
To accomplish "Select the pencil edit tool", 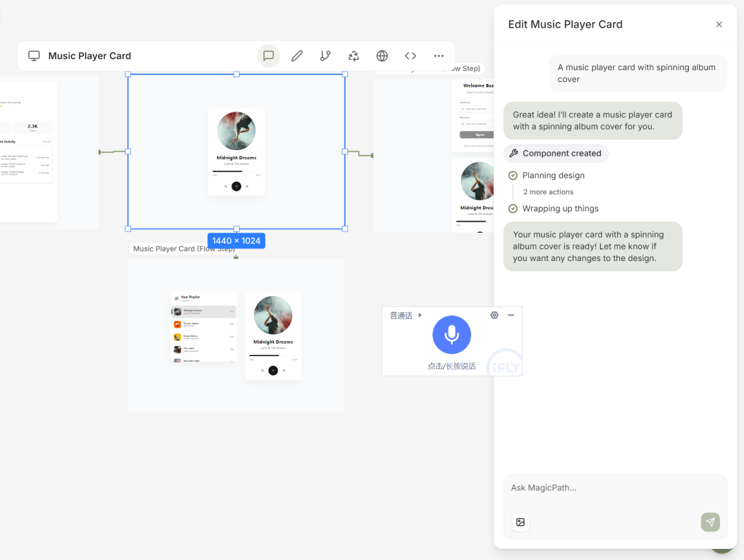I will click(x=297, y=56).
